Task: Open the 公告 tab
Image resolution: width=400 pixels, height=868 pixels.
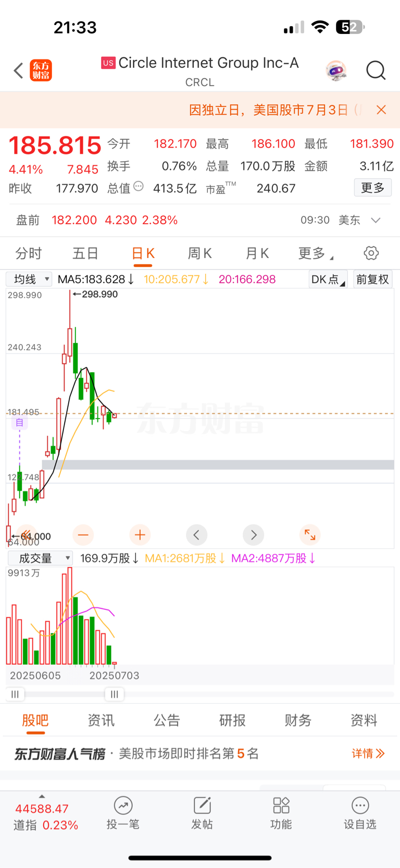Action: pos(167,720)
